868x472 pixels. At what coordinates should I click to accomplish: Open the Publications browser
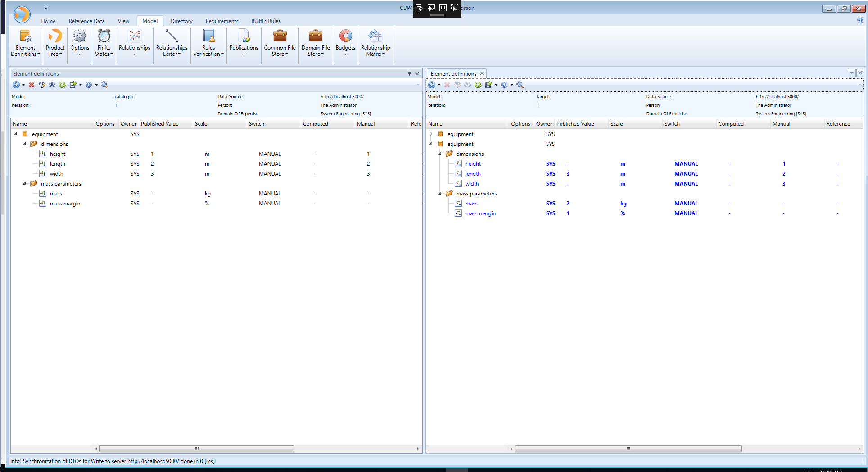244,43
